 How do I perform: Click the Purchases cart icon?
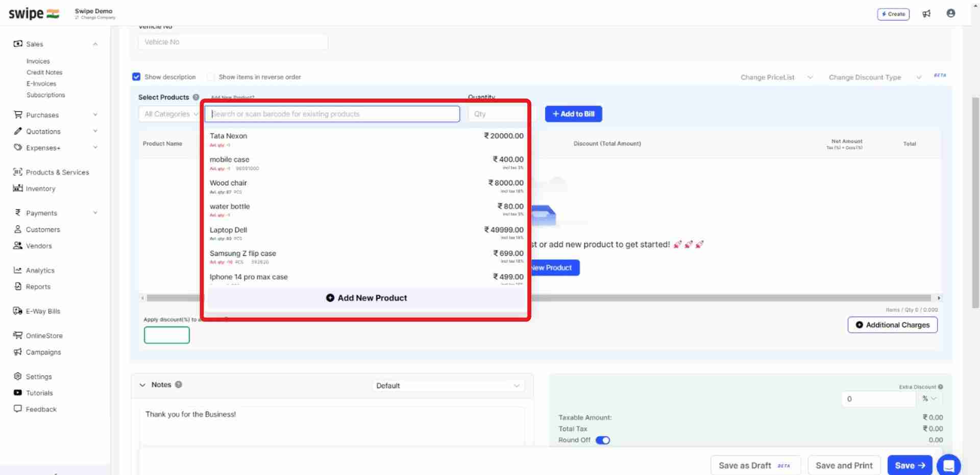18,115
